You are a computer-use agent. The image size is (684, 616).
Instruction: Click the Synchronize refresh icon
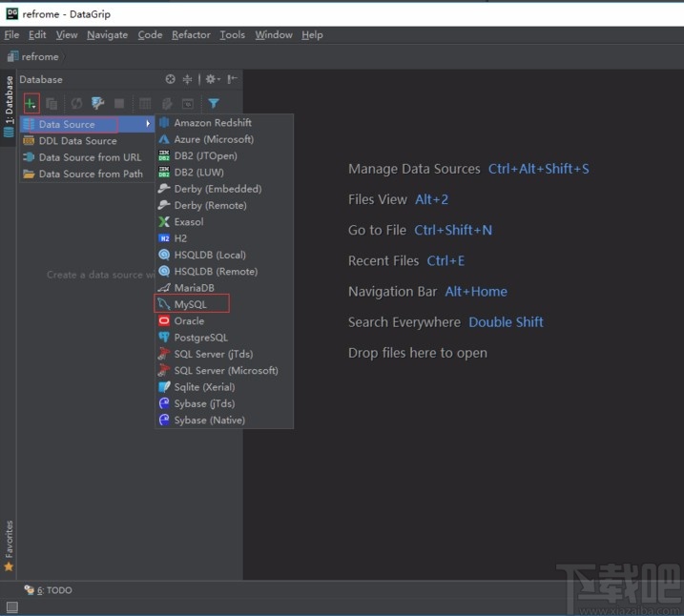(x=76, y=104)
